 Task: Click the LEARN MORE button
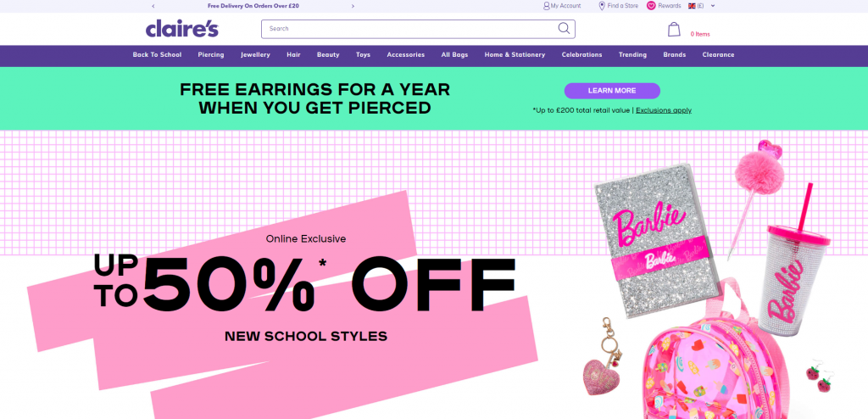point(612,91)
